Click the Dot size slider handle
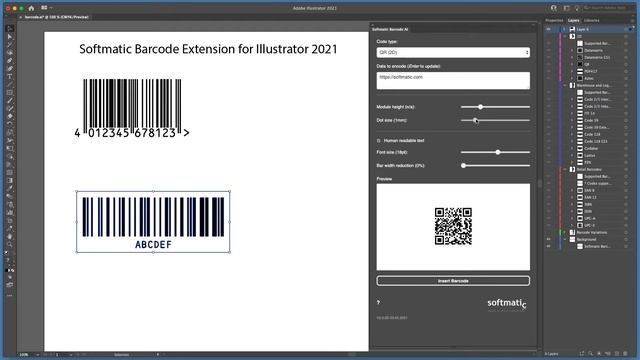Image resolution: width=640 pixels, height=360 pixels. coord(475,120)
